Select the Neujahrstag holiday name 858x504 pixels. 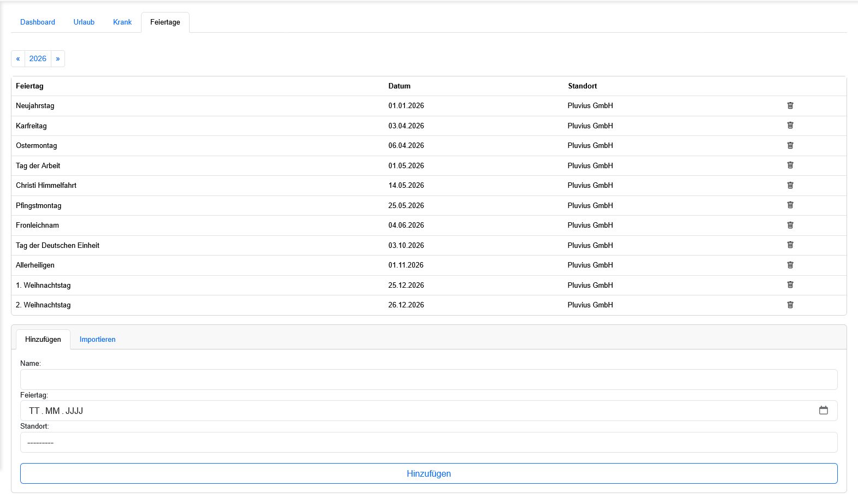pyautogui.click(x=35, y=105)
